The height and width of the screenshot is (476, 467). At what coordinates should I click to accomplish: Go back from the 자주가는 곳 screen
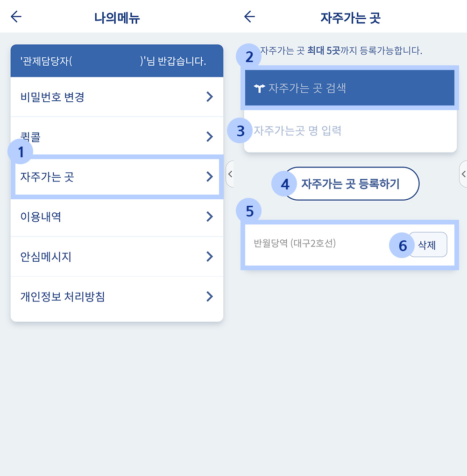pyautogui.click(x=249, y=17)
